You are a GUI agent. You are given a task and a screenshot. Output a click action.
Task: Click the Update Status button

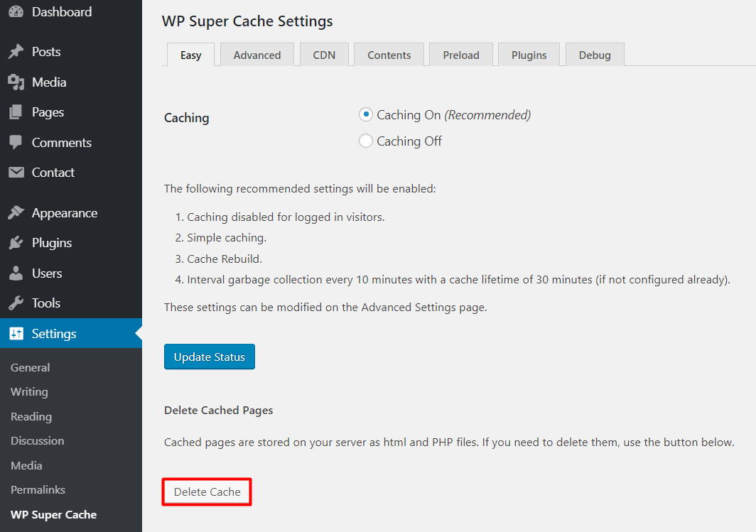point(209,356)
